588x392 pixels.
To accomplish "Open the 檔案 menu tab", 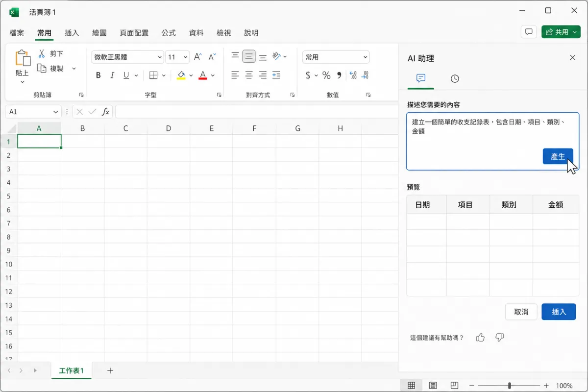I will click(x=17, y=33).
